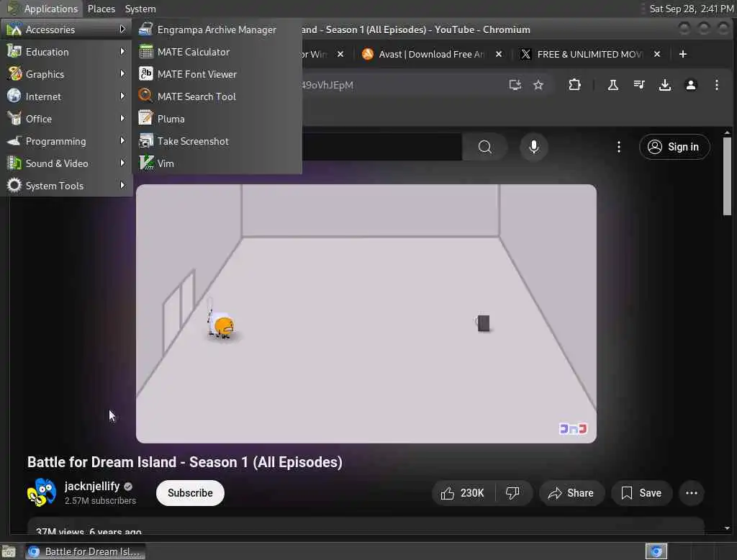Expand the Accessories submenu arrow
Viewport: 737px width, 560px height.
click(122, 30)
